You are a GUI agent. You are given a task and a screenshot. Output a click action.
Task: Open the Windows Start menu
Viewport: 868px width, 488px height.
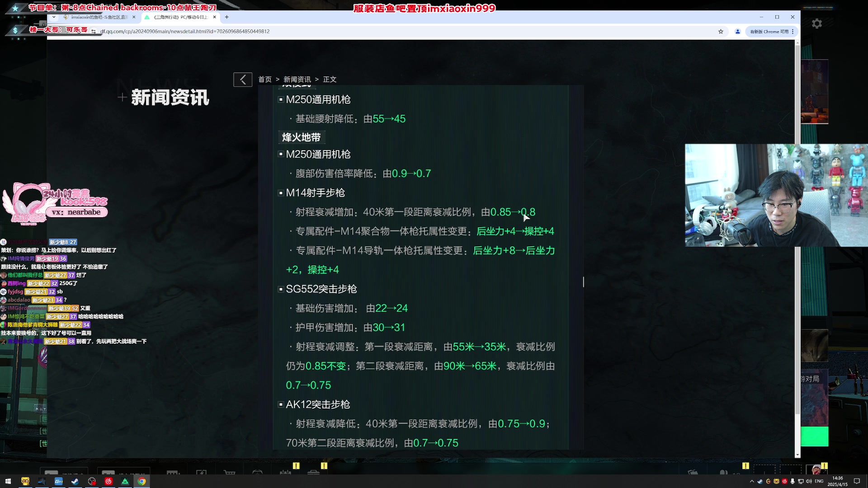click(8, 481)
